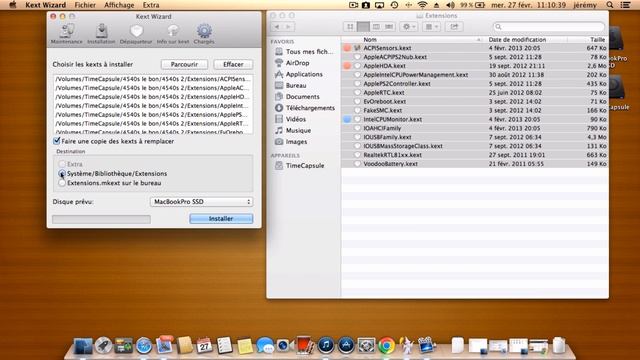640x360 pixels.
Task: Sort the Finder list by Nom column
Action: [x=412, y=40]
